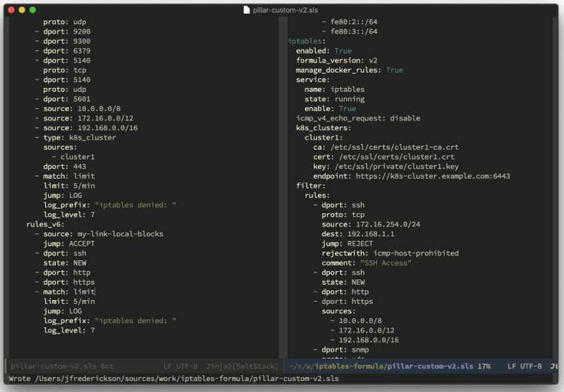Maximize the window with the green button

coord(33,11)
